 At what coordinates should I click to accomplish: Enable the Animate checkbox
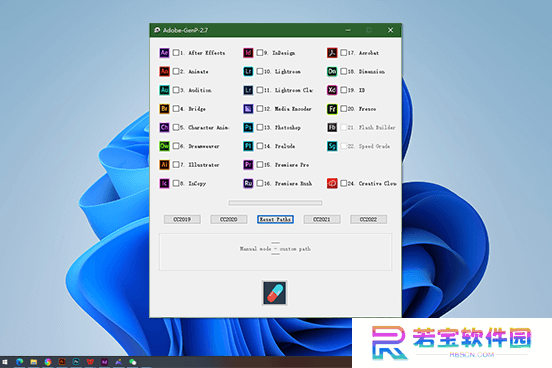pos(176,71)
